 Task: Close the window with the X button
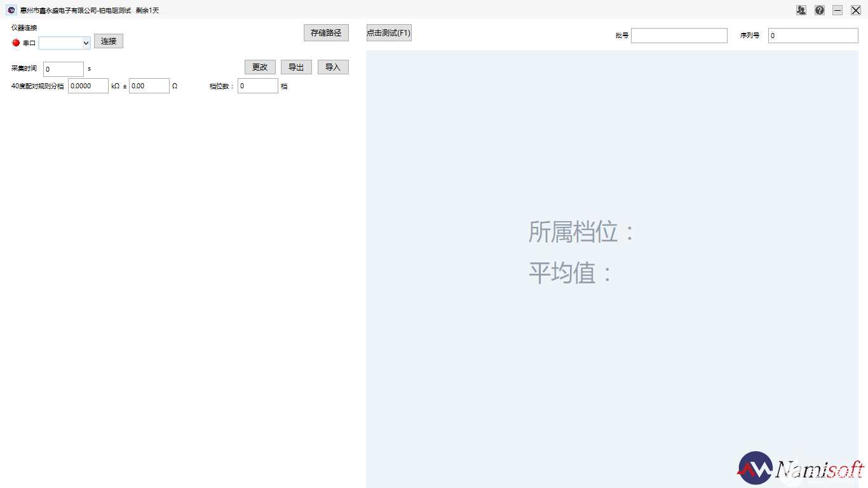point(856,10)
